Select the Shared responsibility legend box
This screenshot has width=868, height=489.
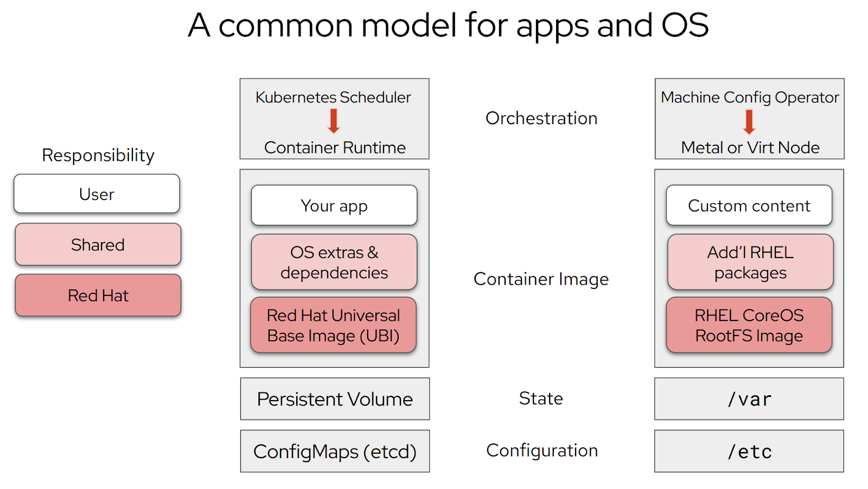click(x=98, y=244)
